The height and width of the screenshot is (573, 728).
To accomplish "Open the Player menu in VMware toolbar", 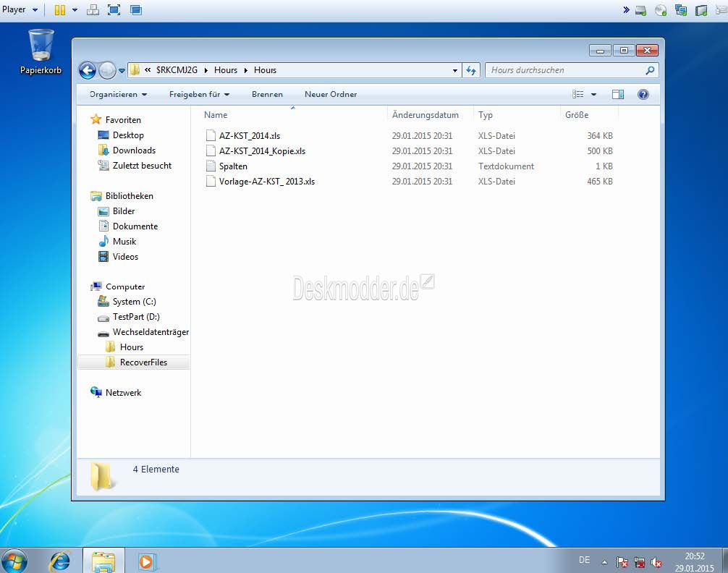I will pyautogui.click(x=19, y=9).
